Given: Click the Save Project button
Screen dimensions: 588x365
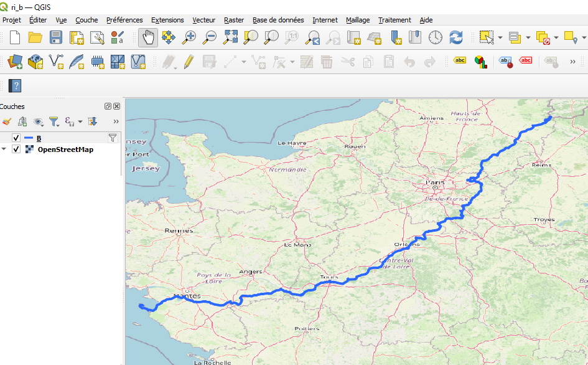Looking at the screenshot, I should [57, 37].
